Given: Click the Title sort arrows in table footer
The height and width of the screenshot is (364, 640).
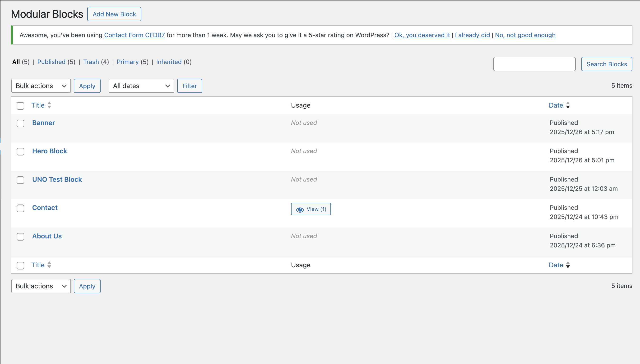Looking at the screenshot, I should click(49, 265).
